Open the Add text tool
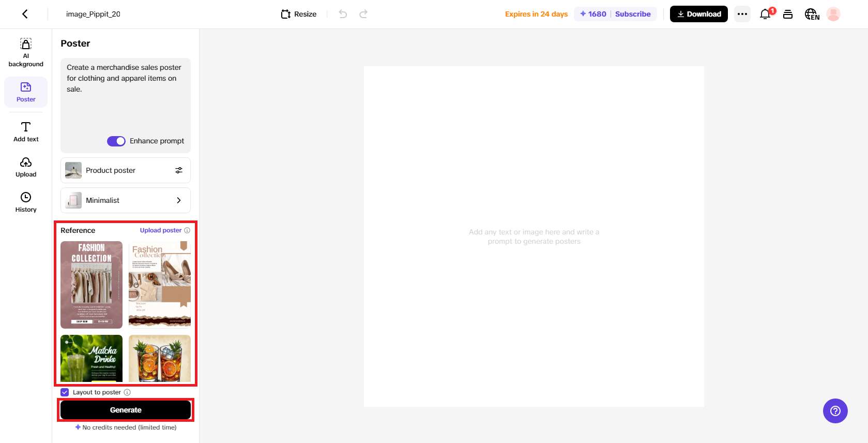This screenshot has height=443, width=868. coord(26,131)
